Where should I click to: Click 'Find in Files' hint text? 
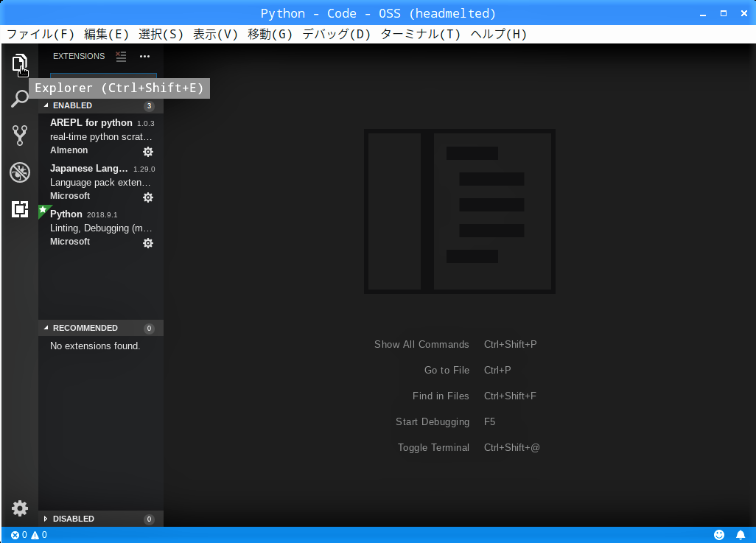[441, 396]
